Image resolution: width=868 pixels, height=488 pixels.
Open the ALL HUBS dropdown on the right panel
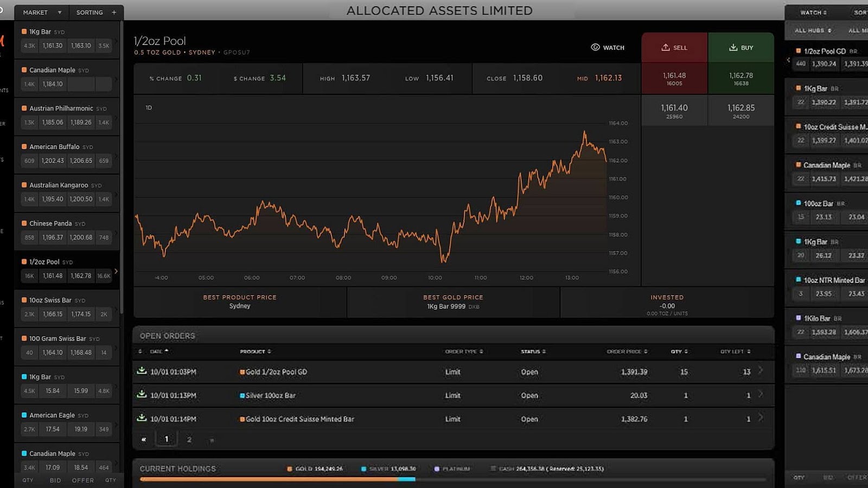[x=812, y=30]
